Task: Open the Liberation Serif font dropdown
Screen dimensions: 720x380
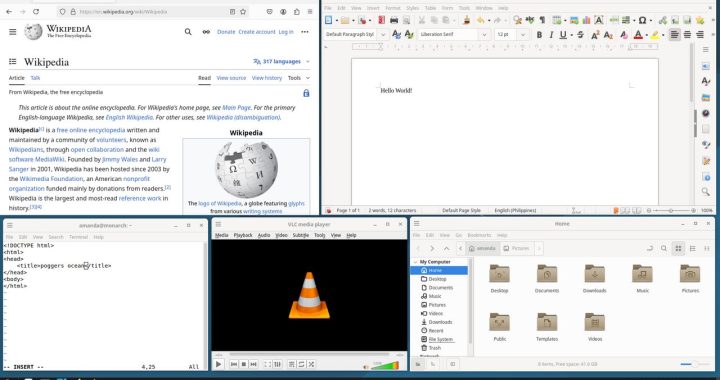Action: (x=484, y=34)
